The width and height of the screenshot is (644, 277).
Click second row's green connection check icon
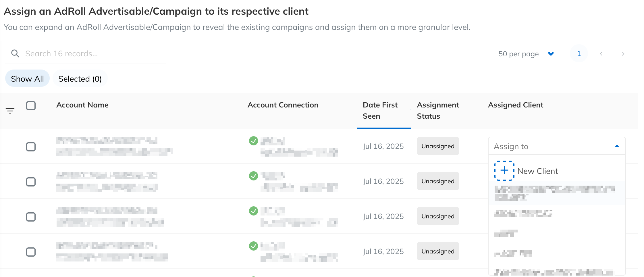(x=253, y=176)
